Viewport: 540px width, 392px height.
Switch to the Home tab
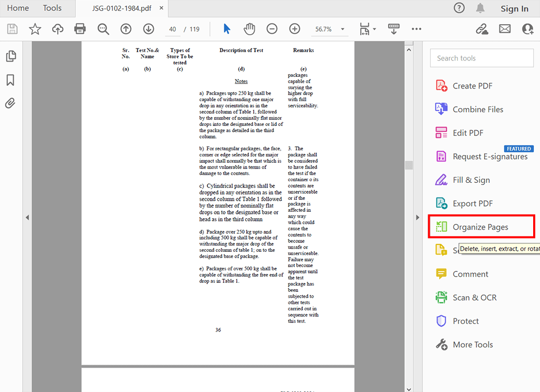[18, 8]
